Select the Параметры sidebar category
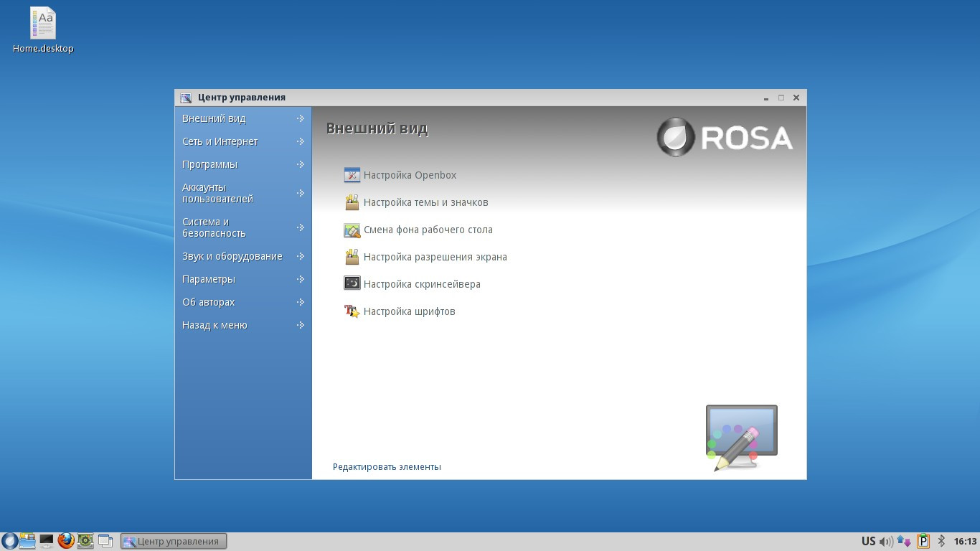980x551 pixels. (x=209, y=279)
